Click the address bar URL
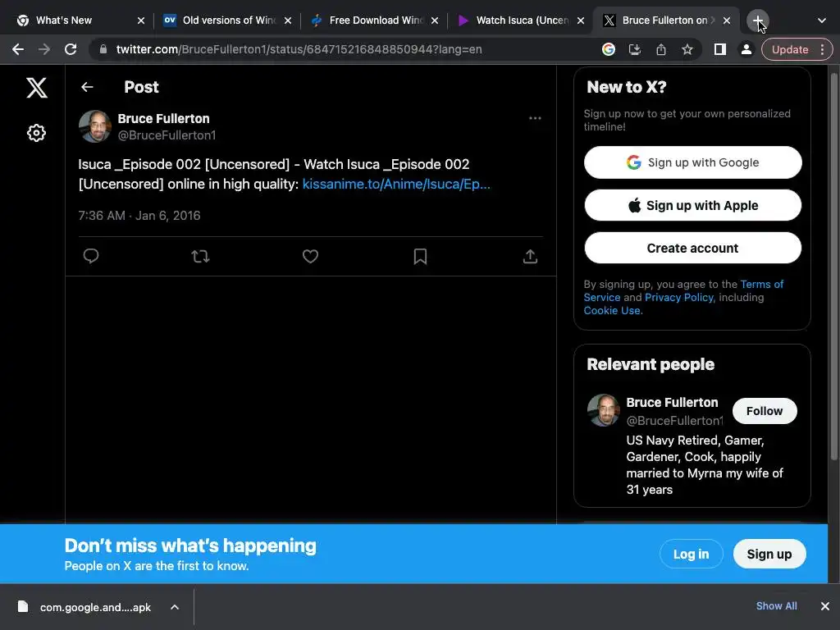The height and width of the screenshot is (630, 840). tap(299, 49)
